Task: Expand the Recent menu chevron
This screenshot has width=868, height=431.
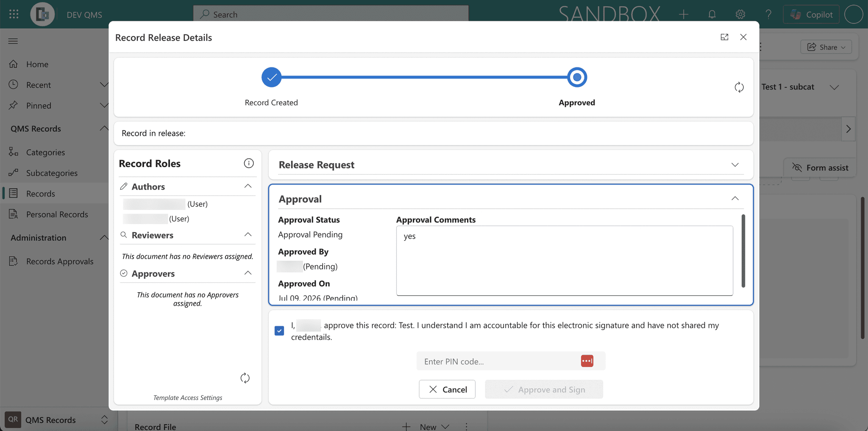Action: point(104,85)
